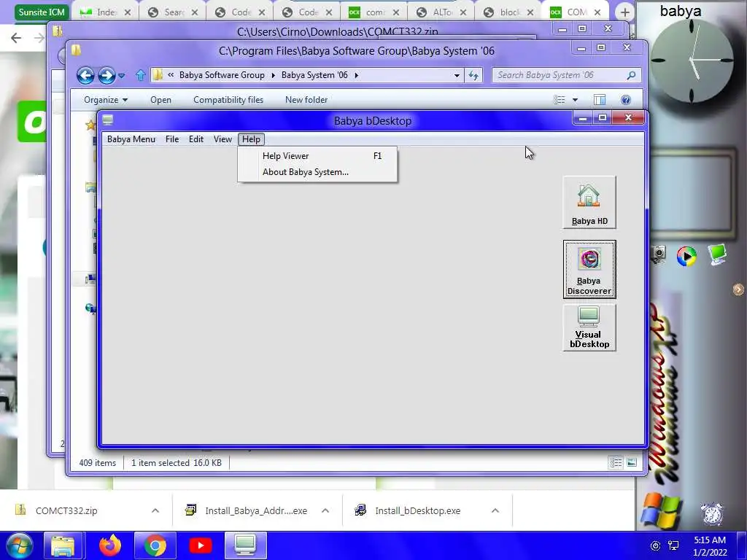
Task: Switch to Sunsite ICM browser tab
Action: tap(42, 12)
